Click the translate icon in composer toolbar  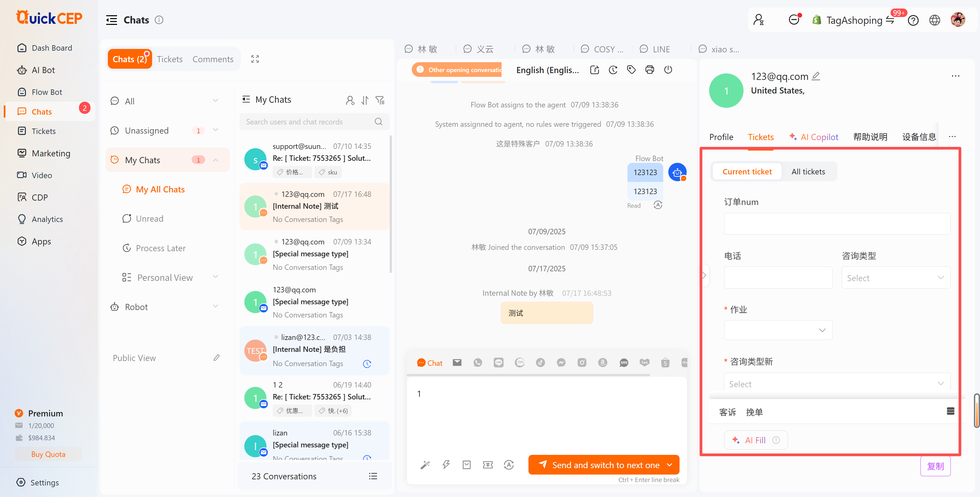click(509, 465)
